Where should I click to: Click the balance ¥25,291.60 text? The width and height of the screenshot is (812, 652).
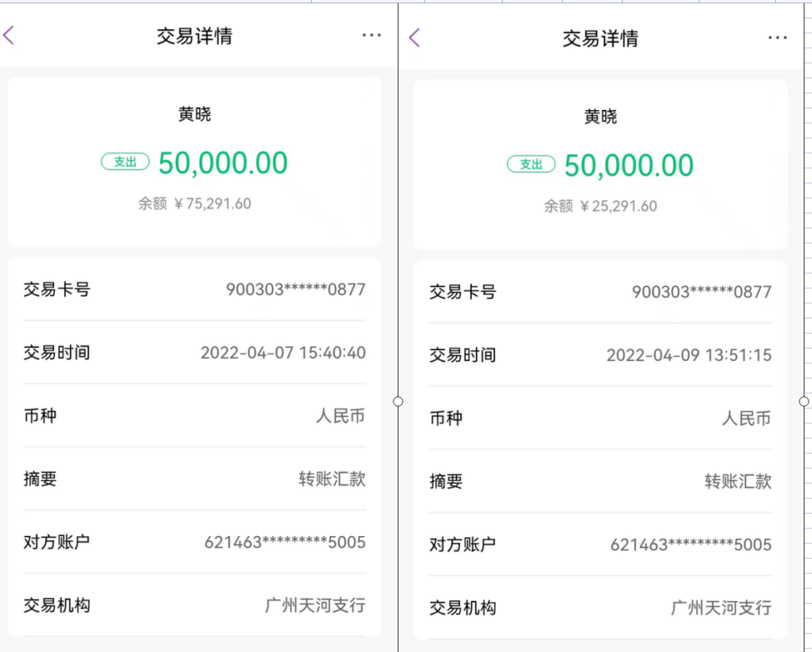point(600,206)
